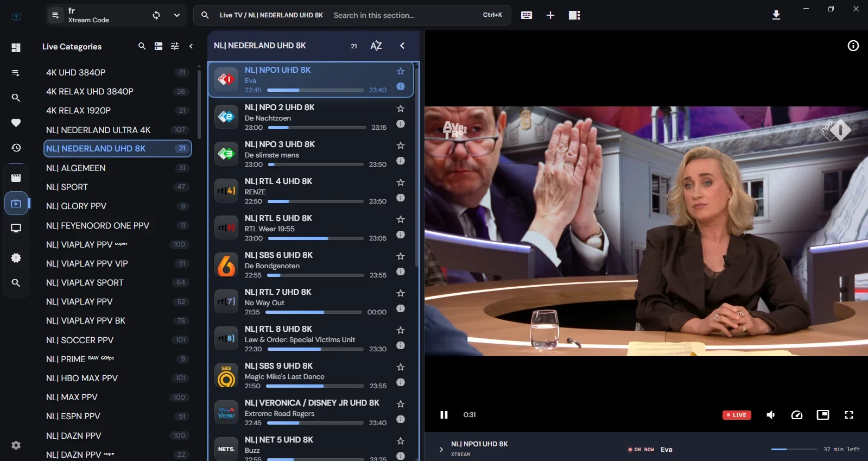Open movies clapperboard icon in sidebar
This screenshot has width=868, height=461.
(16, 178)
